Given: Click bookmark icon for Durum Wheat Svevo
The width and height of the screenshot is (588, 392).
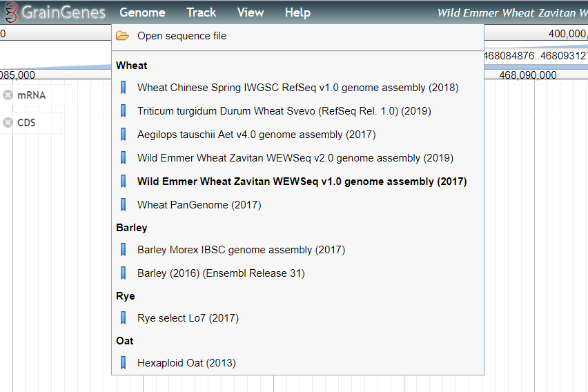Looking at the screenshot, I should (x=123, y=111).
